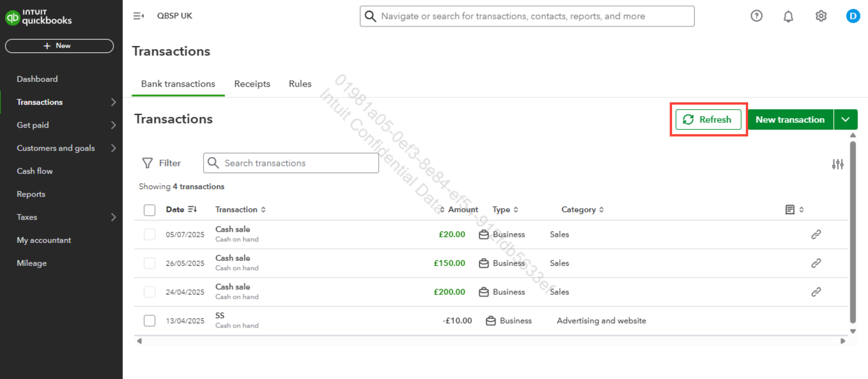Switch to the Receipts tab

tap(252, 84)
